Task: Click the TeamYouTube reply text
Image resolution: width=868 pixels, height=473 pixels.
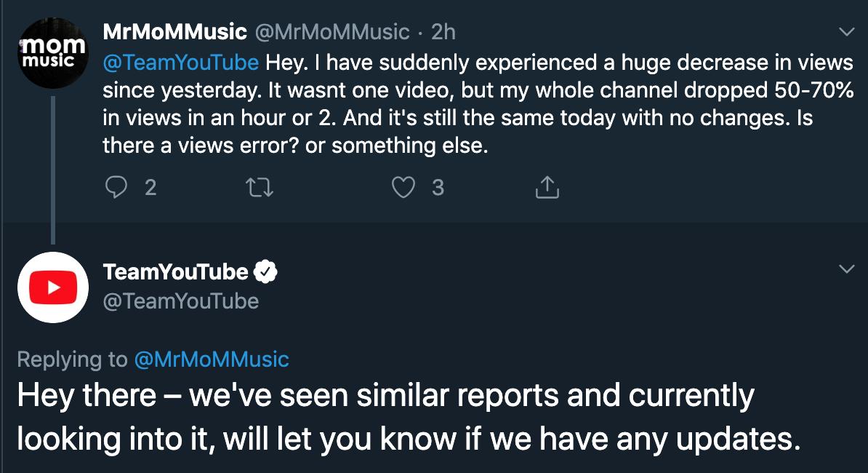Action: pyautogui.click(x=407, y=419)
